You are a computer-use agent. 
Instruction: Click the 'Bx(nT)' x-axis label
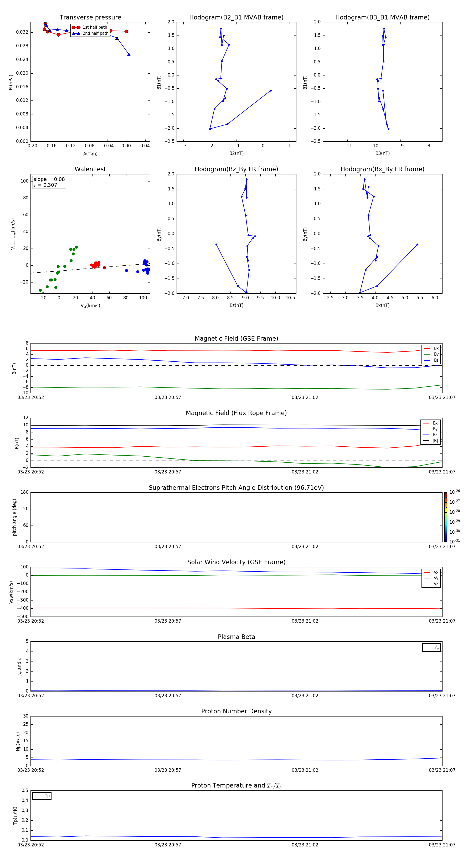point(382,305)
